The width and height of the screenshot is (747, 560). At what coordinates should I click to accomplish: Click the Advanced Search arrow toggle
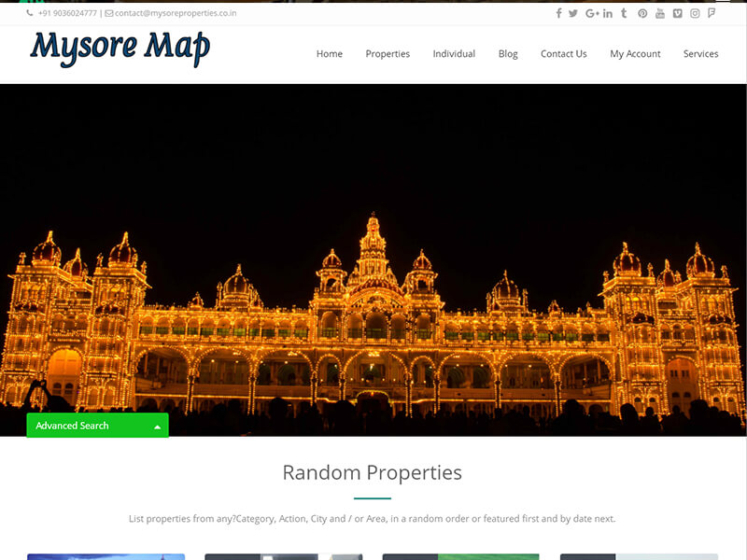point(157,427)
